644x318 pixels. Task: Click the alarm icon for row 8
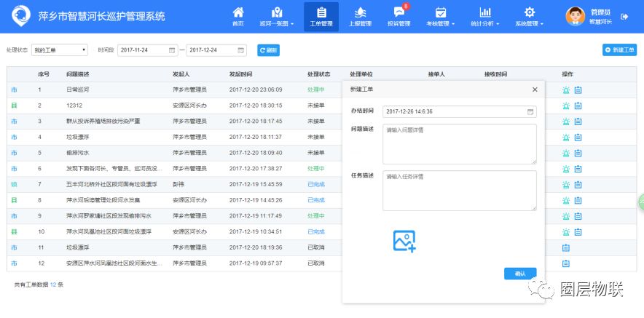point(566,200)
